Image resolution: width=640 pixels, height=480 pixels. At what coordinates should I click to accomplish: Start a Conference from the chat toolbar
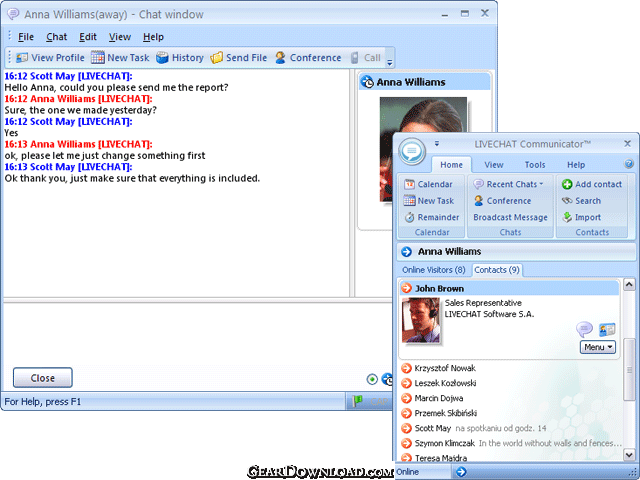point(308,58)
